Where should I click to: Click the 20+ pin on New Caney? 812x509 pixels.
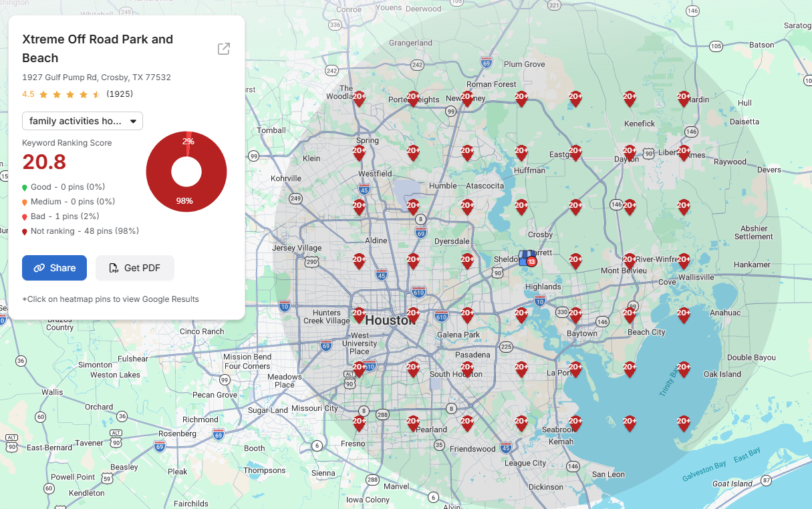[467, 99]
